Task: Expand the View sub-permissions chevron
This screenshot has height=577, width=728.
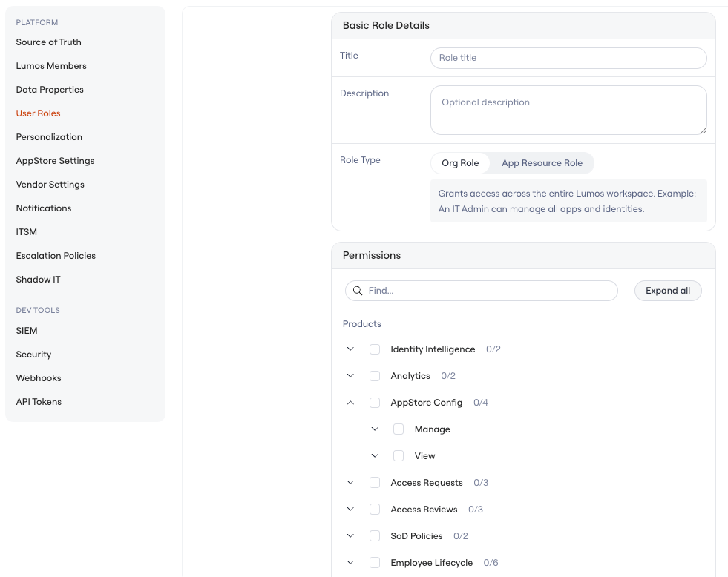Action: tap(375, 456)
